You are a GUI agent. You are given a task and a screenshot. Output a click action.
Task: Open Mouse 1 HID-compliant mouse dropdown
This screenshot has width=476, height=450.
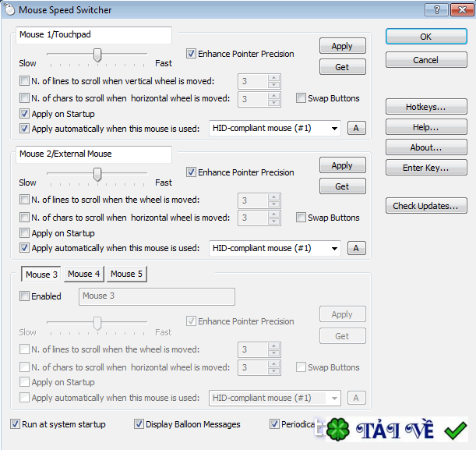point(275,128)
